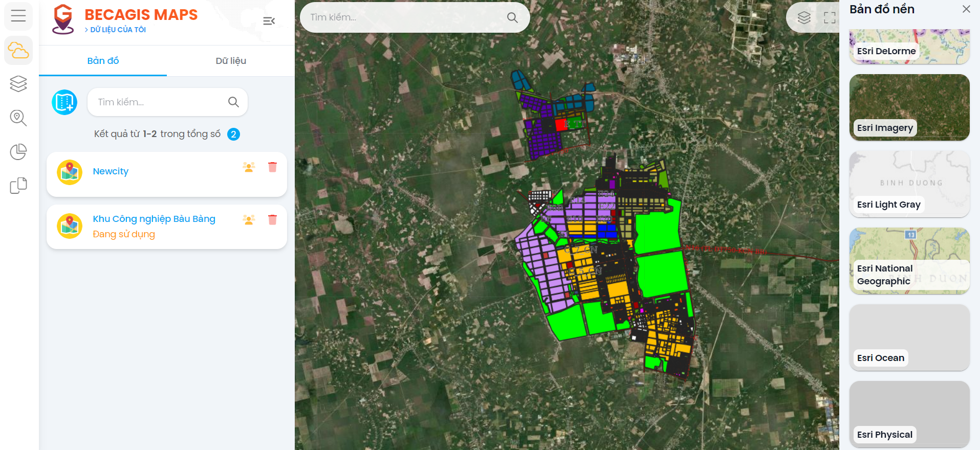Select the Esri National Geographic basemap
The height and width of the screenshot is (450, 980).
tap(909, 261)
